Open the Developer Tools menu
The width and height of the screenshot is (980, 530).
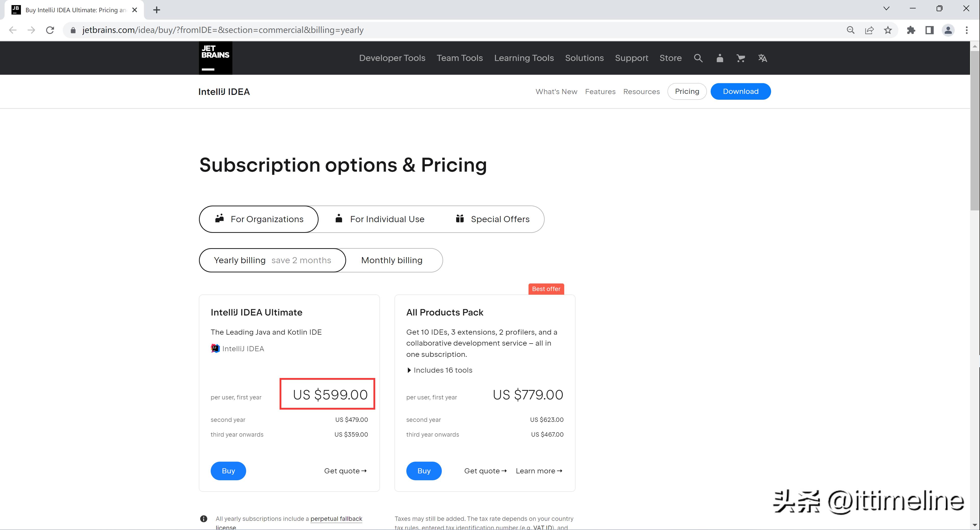(x=392, y=58)
